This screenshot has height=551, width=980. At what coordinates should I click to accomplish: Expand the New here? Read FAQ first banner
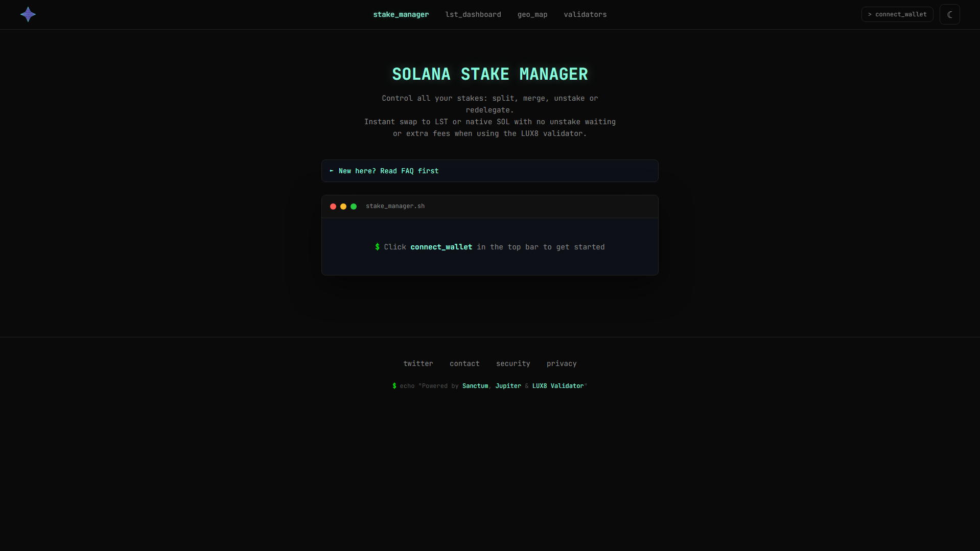click(489, 171)
